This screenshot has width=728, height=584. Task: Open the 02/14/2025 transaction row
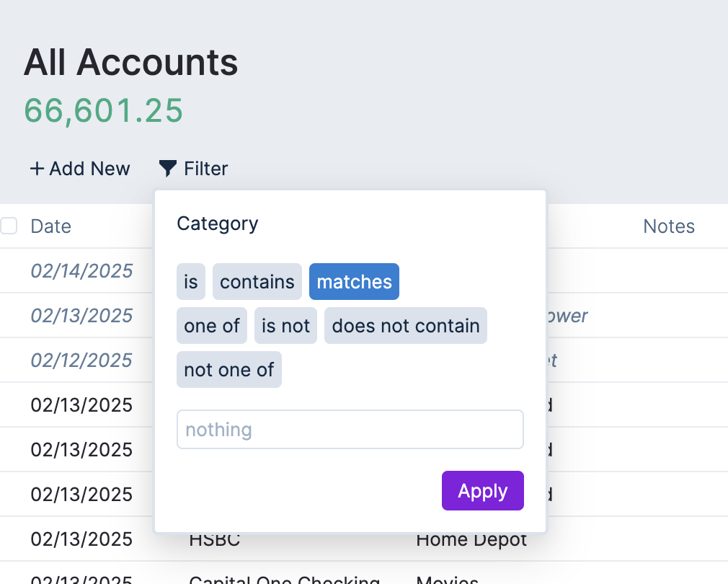(81, 271)
